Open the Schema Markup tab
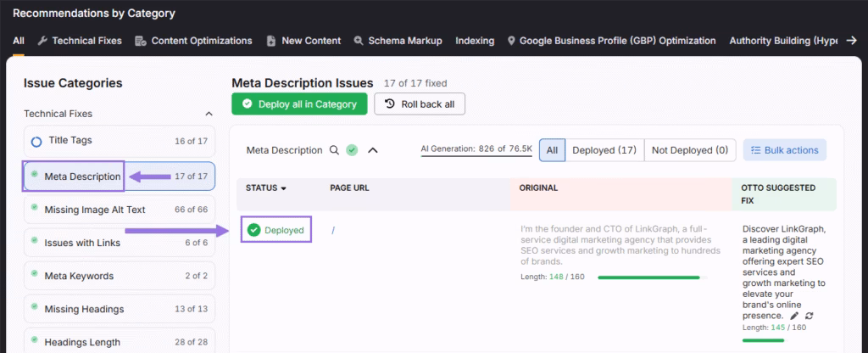The height and width of the screenshot is (353, 868). pyautogui.click(x=399, y=41)
